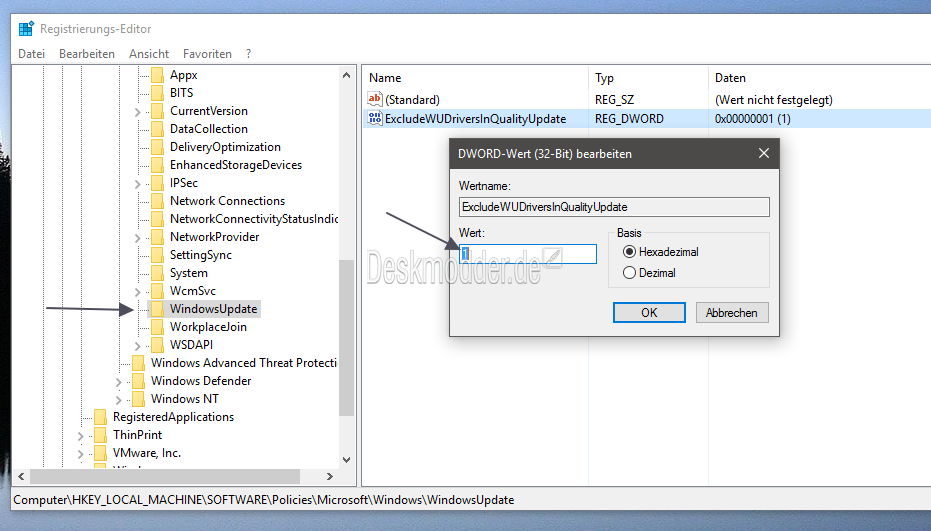Screen dimensions: 931x531
Task: Select the Dezimal radio button
Action: [629, 273]
